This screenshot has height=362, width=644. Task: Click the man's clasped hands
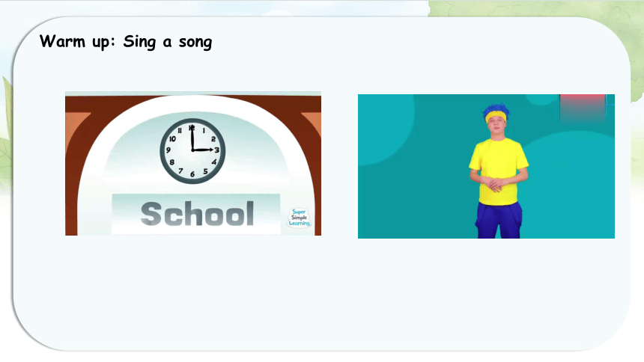[496, 184]
